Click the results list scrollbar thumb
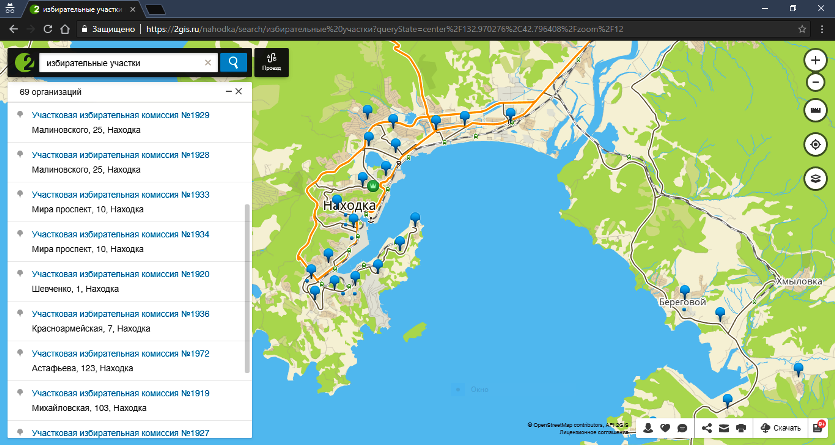 point(247,288)
